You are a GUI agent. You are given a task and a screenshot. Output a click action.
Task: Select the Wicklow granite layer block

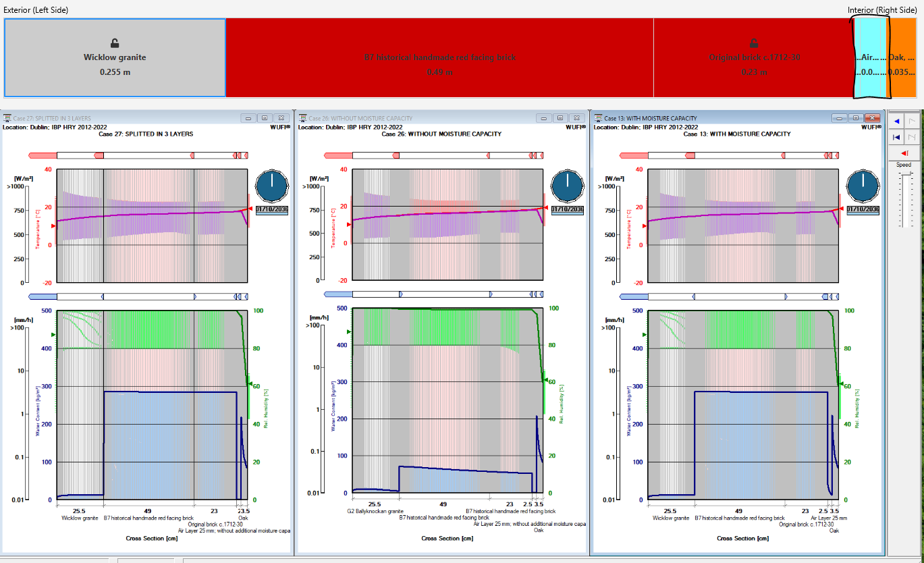point(115,58)
